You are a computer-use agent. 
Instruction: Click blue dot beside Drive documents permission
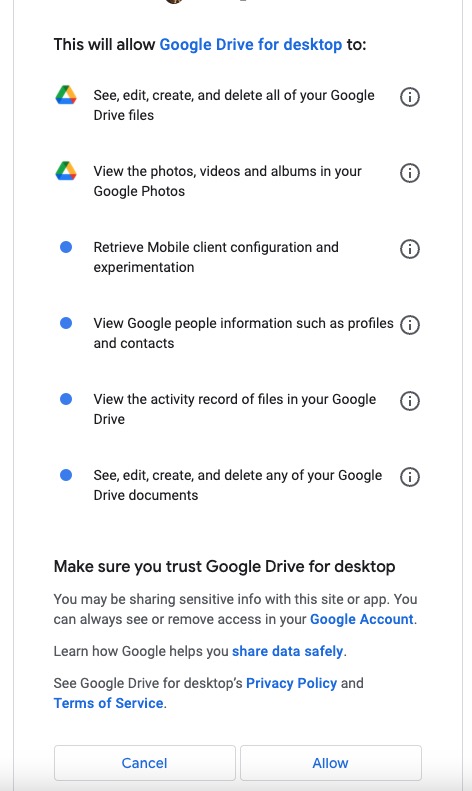pyautogui.click(x=66, y=475)
